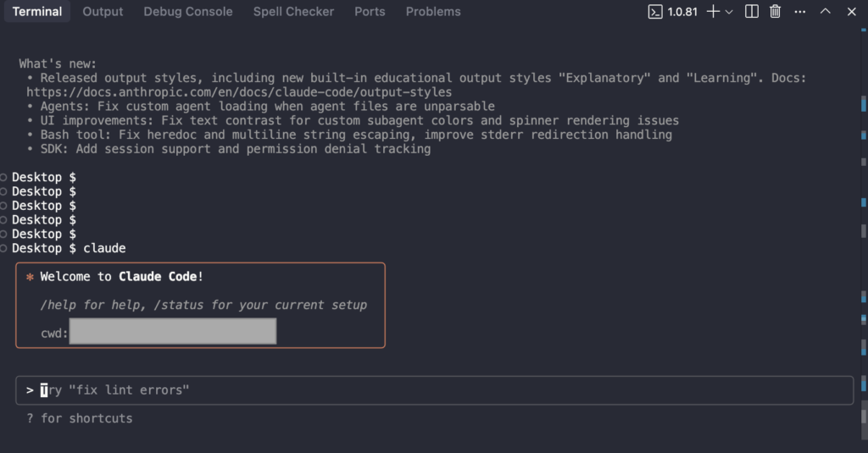Create a new terminal with plus icon
Screen dimensions: 868x453
pos(713,12)
